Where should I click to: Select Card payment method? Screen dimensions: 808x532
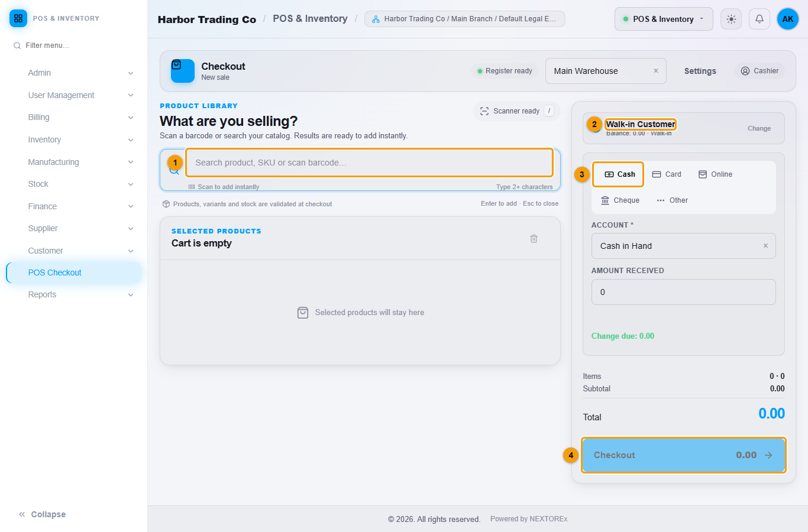coord(667,174)
